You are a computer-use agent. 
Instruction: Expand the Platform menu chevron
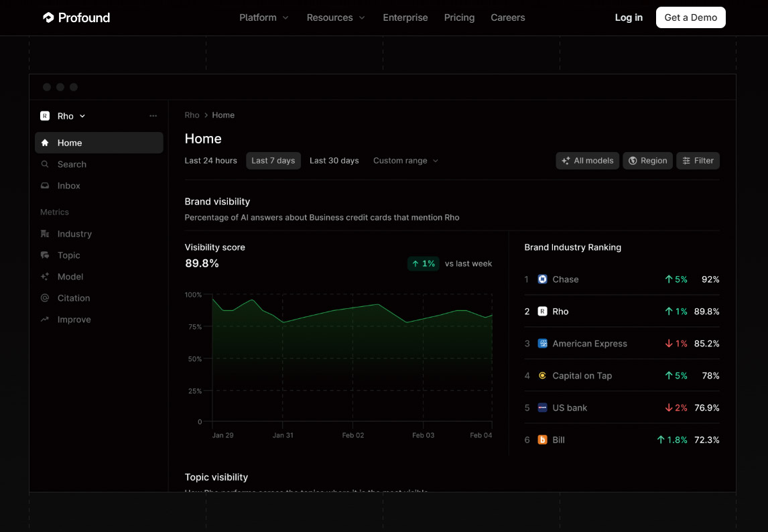(x=285, y=17)
